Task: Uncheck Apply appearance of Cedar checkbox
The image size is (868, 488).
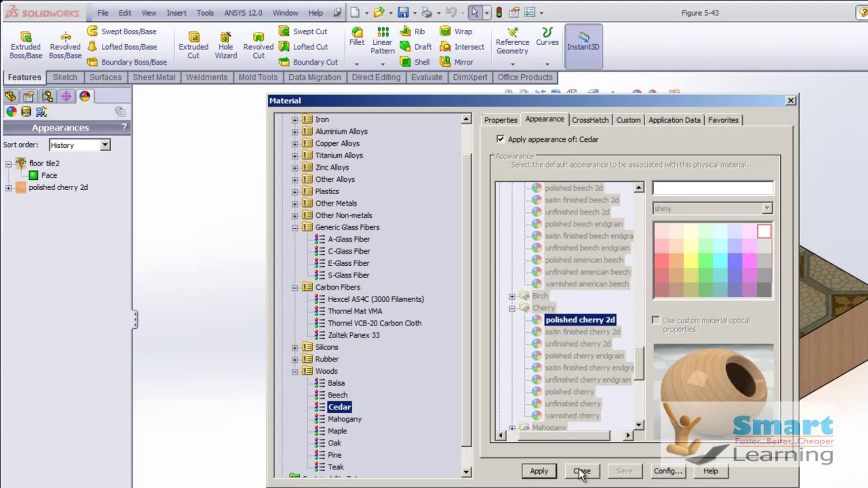Action: point(500,139)
